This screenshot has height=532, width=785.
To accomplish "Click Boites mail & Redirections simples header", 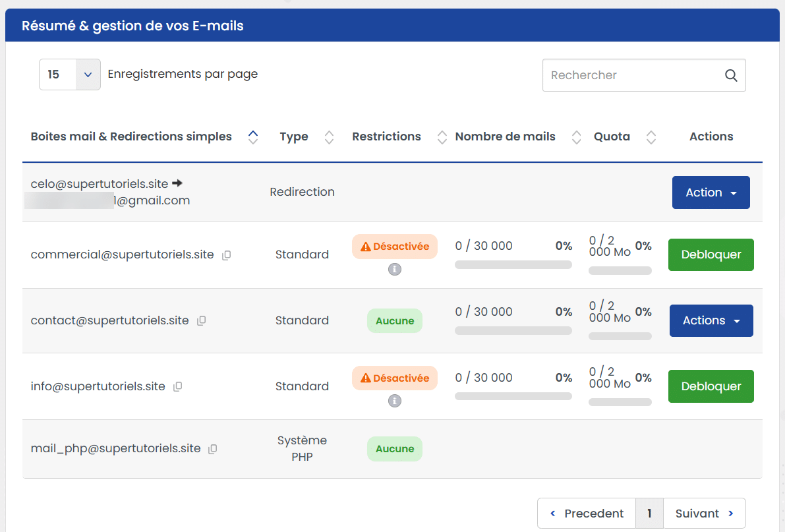I will click(131, 136).
